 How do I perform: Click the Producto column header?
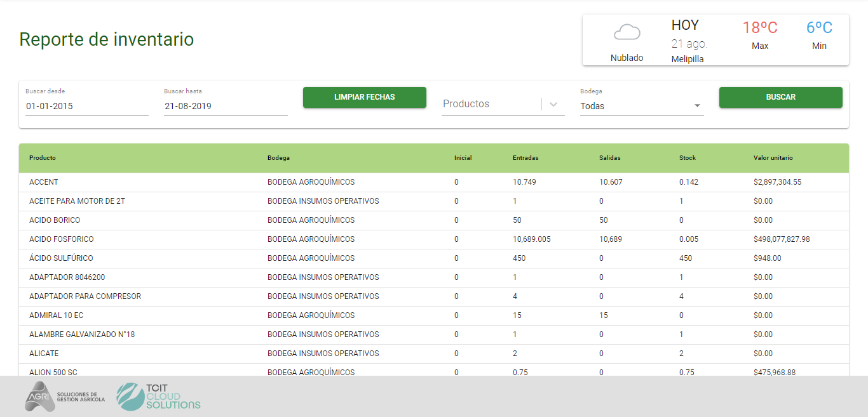(x=43, y=158)
